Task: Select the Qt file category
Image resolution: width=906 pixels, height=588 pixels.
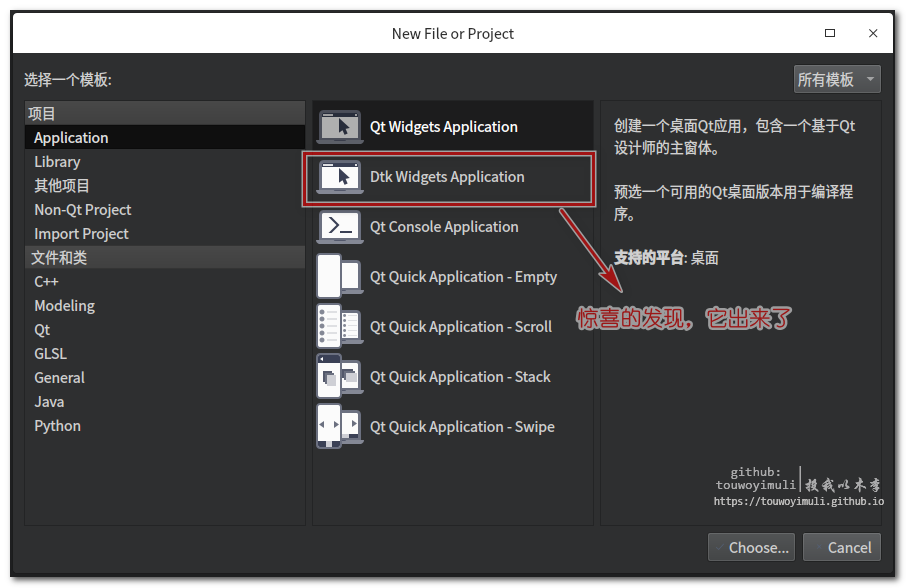Action: (165, 330)
